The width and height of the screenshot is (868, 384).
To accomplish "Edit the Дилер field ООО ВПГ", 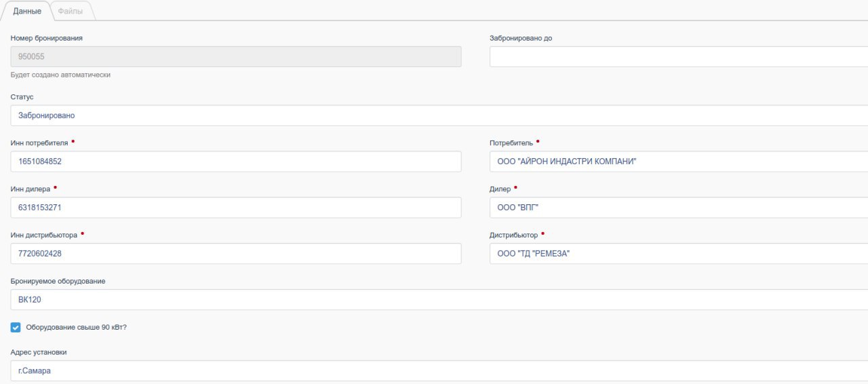I will click(x=679, y=208).
